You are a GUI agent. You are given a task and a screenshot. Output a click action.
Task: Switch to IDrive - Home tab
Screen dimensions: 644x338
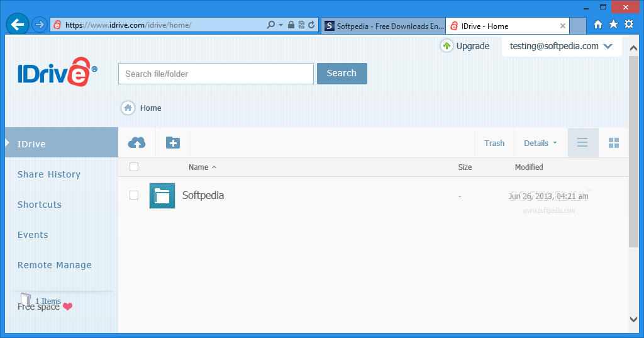click(x=508, y=26)
